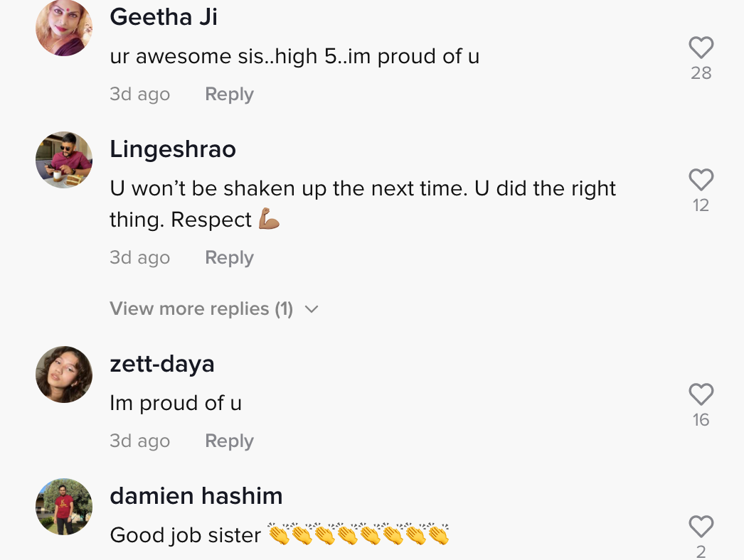
Task: Like Lingeshrao's comment with heart icon
Action: [701, 180]
